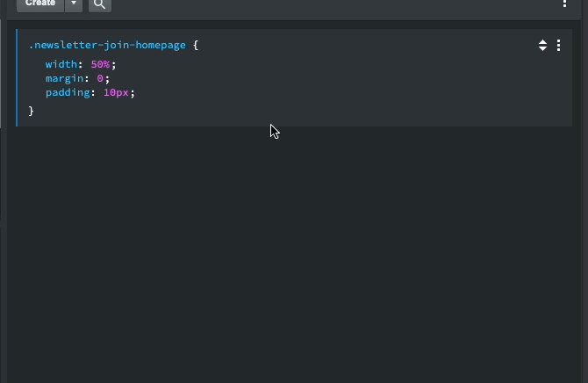Click the opening curly brace of rule

[196, 46]
